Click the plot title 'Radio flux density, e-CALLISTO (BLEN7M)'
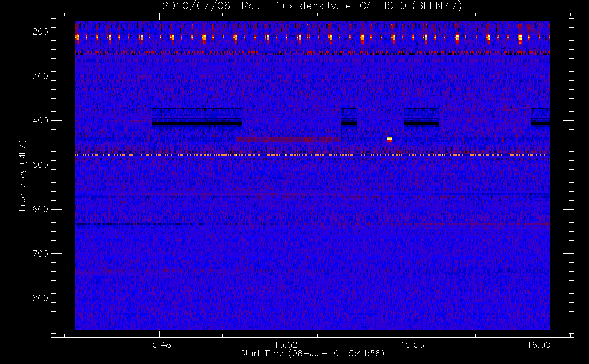This screenshot has width=589, height=364. (352, 6)
